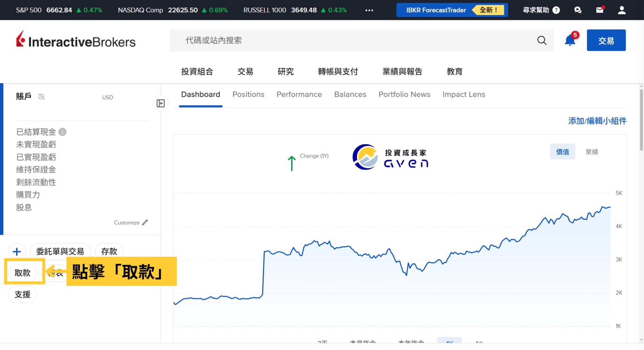Open the Customize pencil for account metrics
The image size is (644, 350).
point(145,222)
